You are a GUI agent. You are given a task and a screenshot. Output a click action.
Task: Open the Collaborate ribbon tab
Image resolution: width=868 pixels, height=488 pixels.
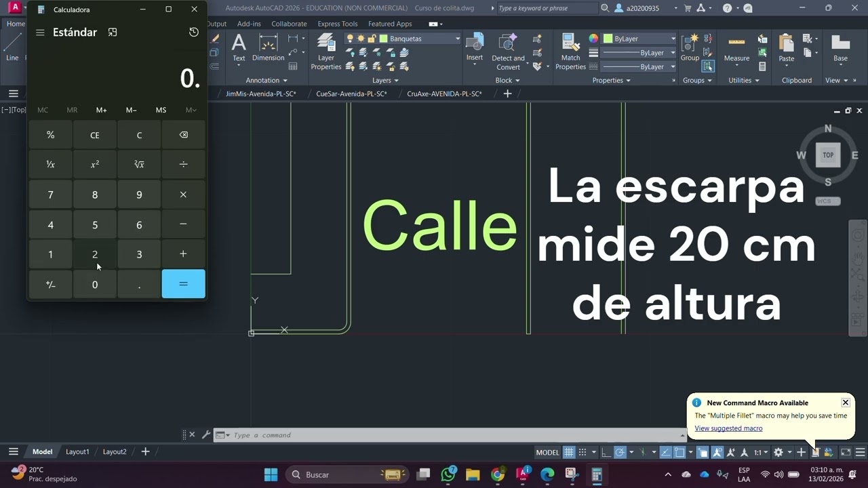[x=289, y=24]
